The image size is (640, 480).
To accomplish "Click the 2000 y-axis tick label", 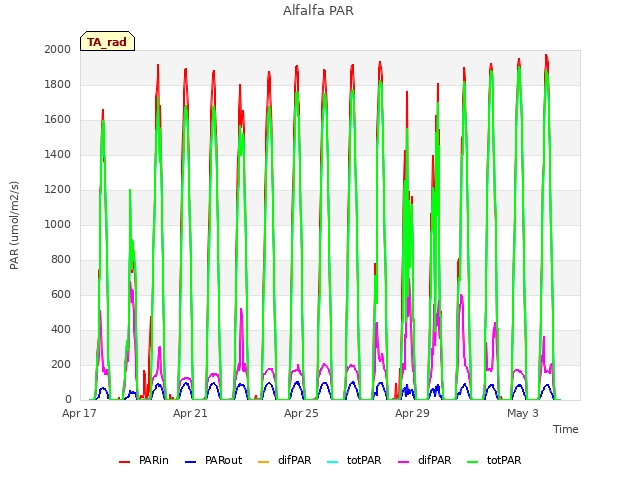I will 58,49.
